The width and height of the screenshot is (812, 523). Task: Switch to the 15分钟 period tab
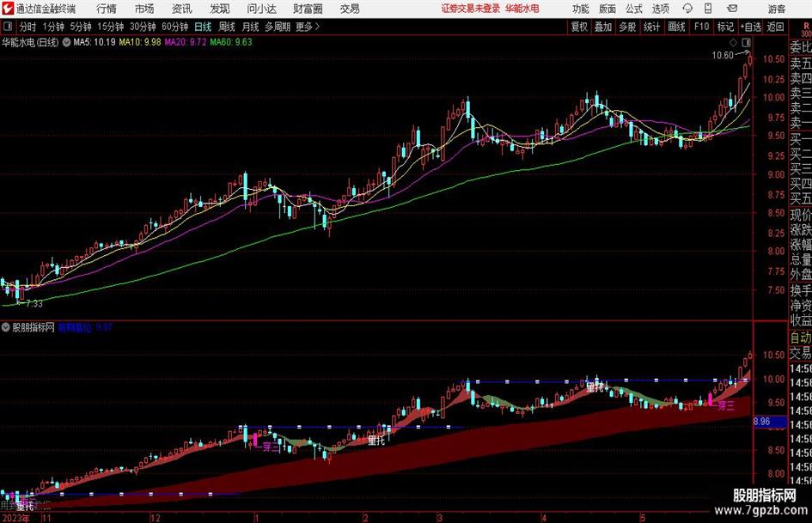[x=110, y=27]
